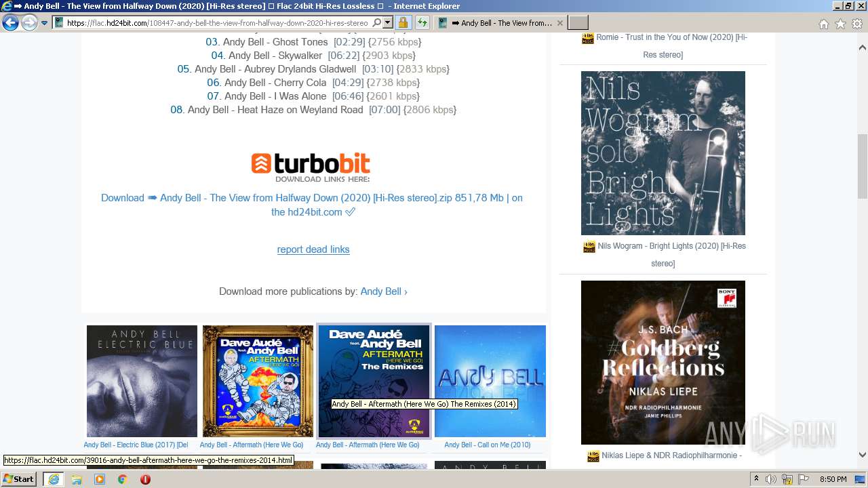Click Andy Bell - Electric Blue (2017) caption
Viewport: 868px width, 488px height.
[136, 445]
